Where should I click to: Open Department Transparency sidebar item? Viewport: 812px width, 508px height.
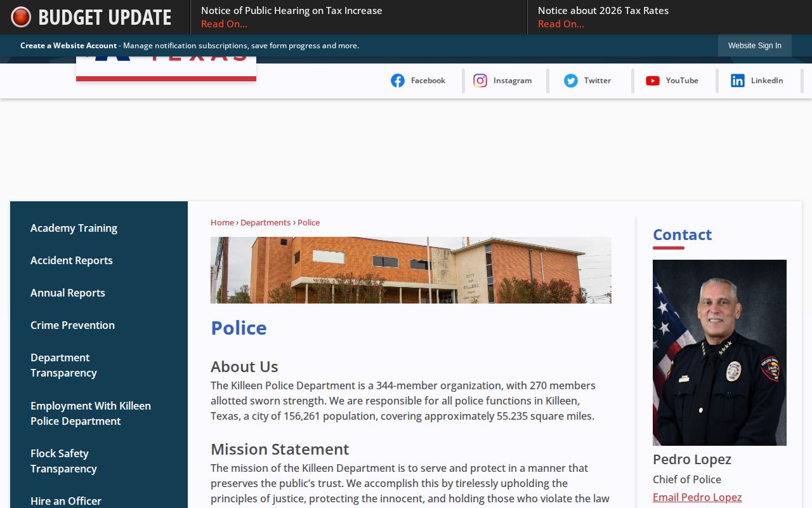[63, 365]
